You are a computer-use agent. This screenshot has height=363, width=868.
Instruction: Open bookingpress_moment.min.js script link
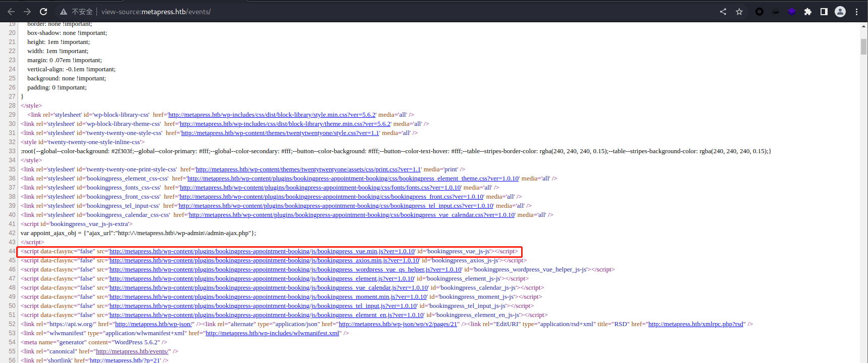(x=268, y=297)
